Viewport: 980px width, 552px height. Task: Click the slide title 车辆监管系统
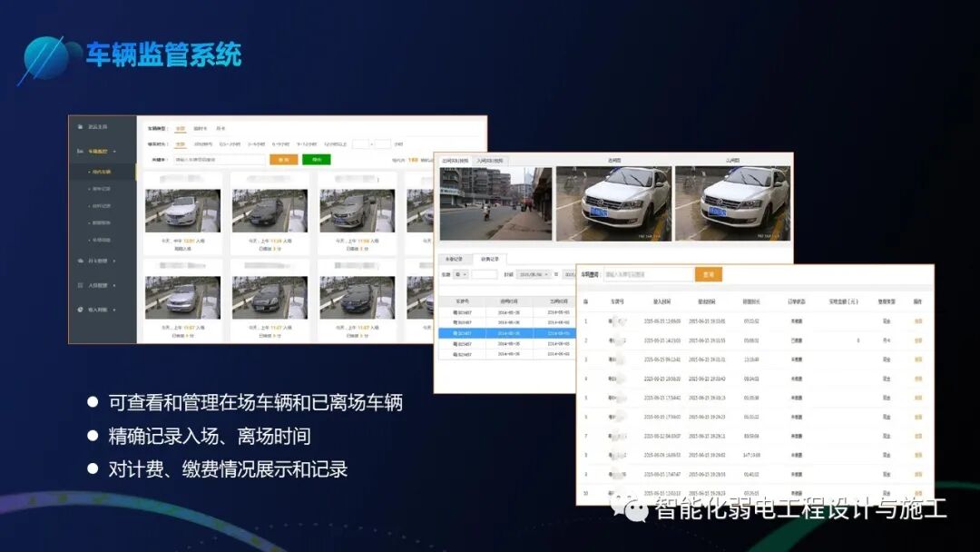pyautogui.click(x=163, y=55)
